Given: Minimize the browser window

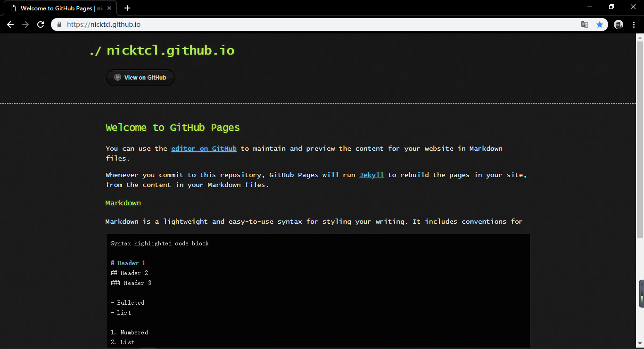Looking at the screenshot, I should point(590,7).
